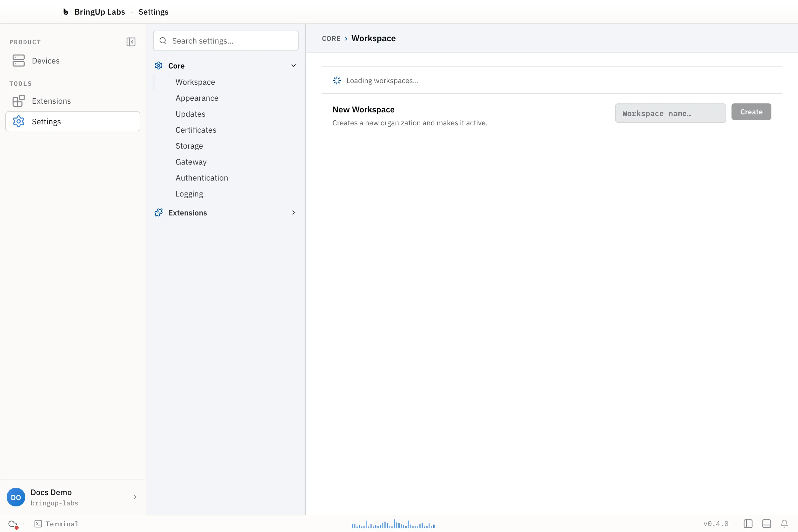Image resolution: width=798 pixels, height=532 pixels.
Task: Click the Devices server icon
Action: point(19,61)
